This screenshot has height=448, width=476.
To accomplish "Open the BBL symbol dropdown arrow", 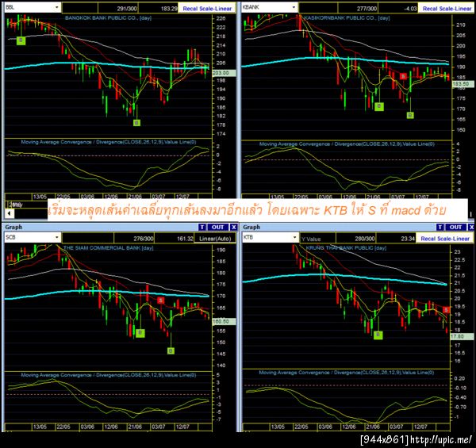I will coord(57,7).
